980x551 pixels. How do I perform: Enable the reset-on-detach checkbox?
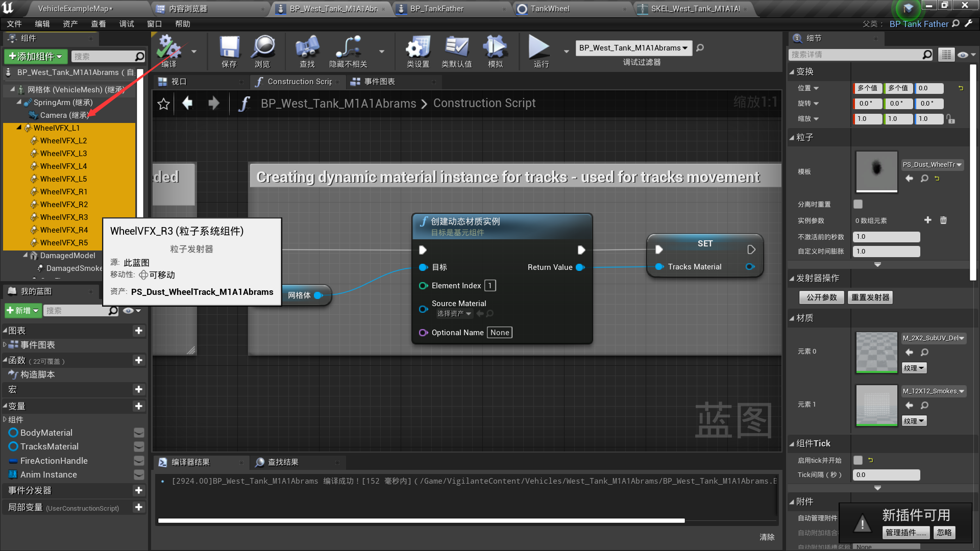click(x=858, y=204)
